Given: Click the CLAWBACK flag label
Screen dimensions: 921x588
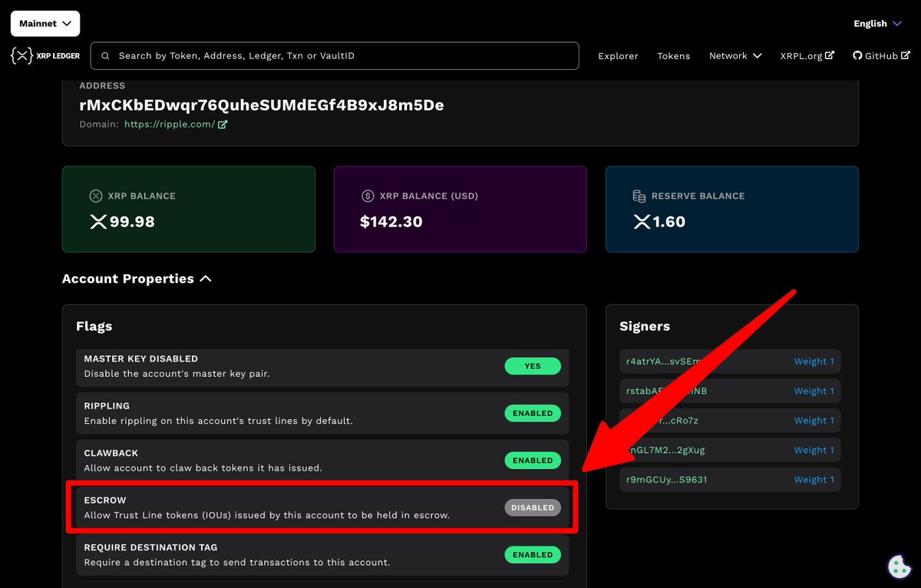Looking at the screenshot, I should click(111, 453).
